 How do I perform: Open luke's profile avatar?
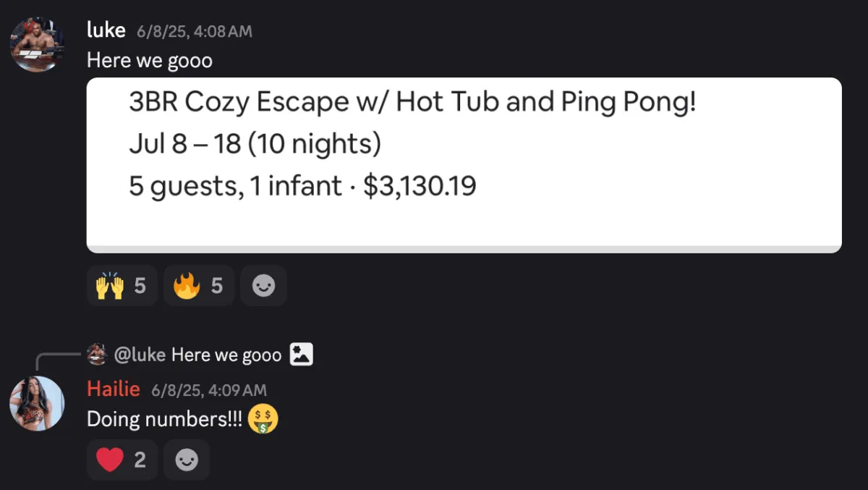pos(38,44)
